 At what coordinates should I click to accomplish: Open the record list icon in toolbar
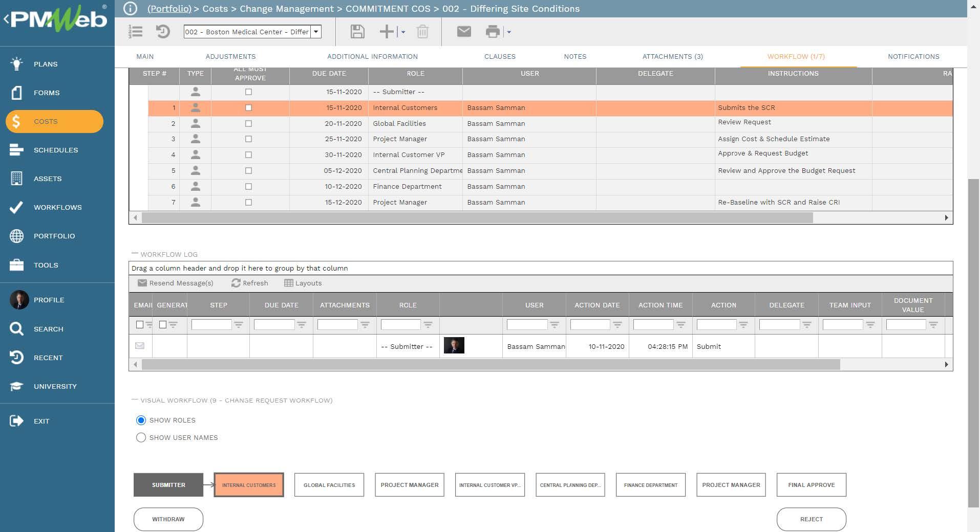pyautogui.click(x=136, y=32)
